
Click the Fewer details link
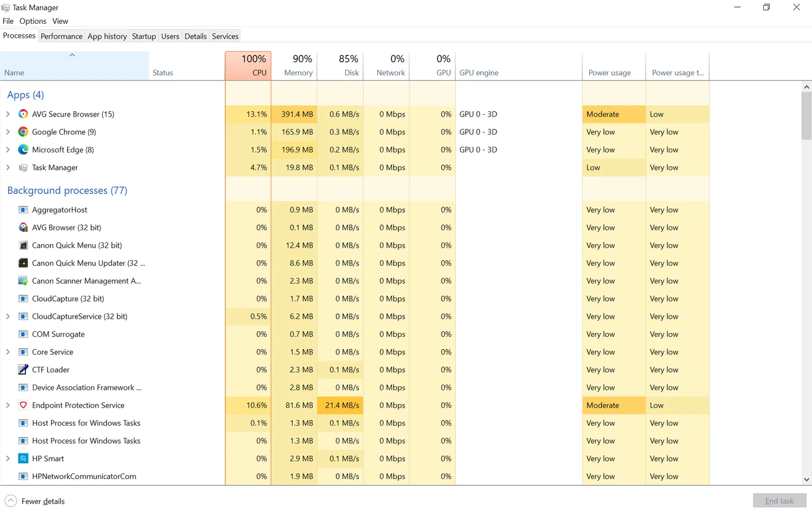43,501
